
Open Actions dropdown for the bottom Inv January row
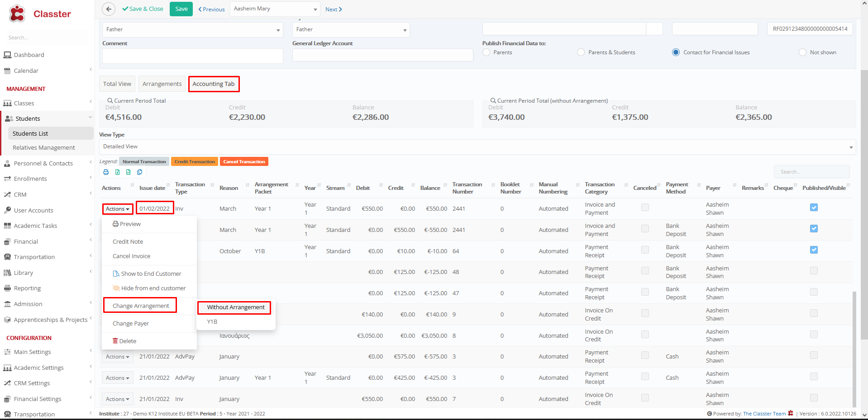tap(118, 399)
